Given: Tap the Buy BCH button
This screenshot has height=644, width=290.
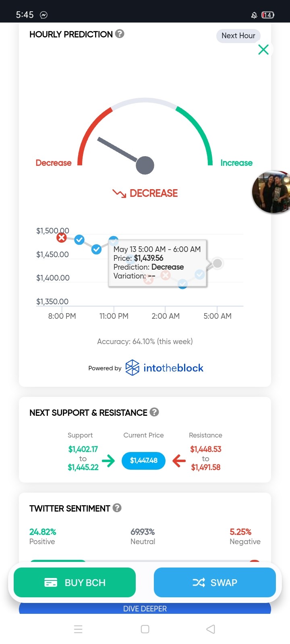Looking at the screenshot, I should (75, 582).
